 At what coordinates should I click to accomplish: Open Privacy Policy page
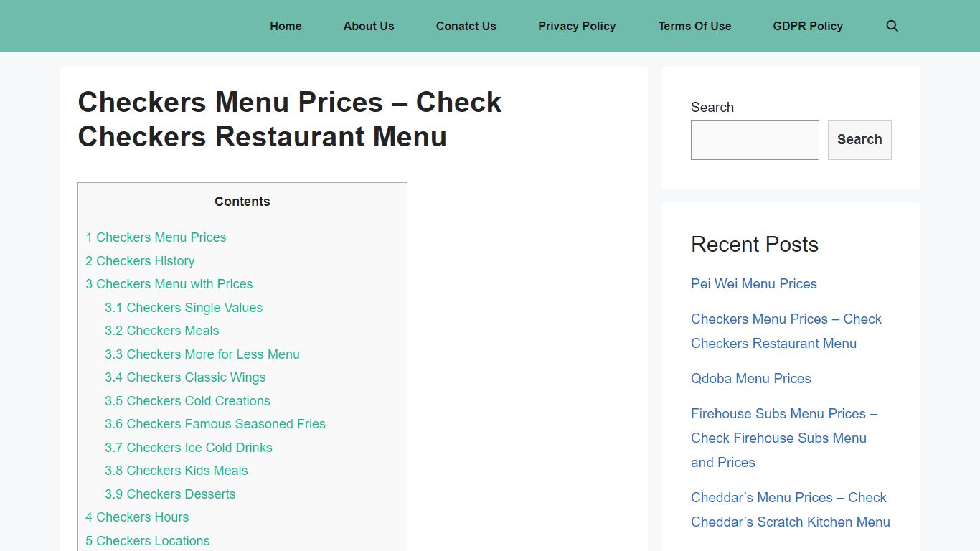point(577,26)
